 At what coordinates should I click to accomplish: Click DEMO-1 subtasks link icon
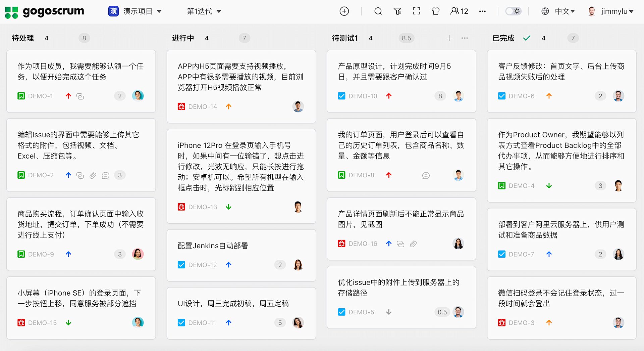(x=80, y=96)
